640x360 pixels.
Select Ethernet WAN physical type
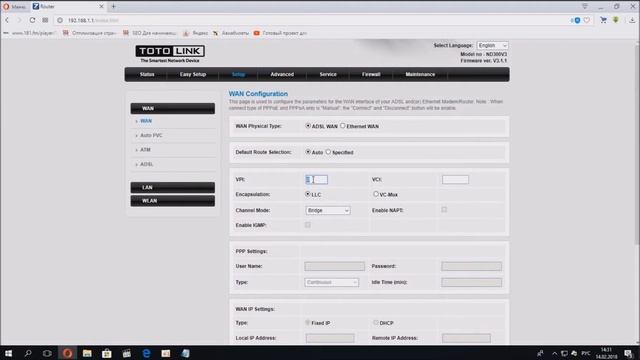tap(343, 126)
